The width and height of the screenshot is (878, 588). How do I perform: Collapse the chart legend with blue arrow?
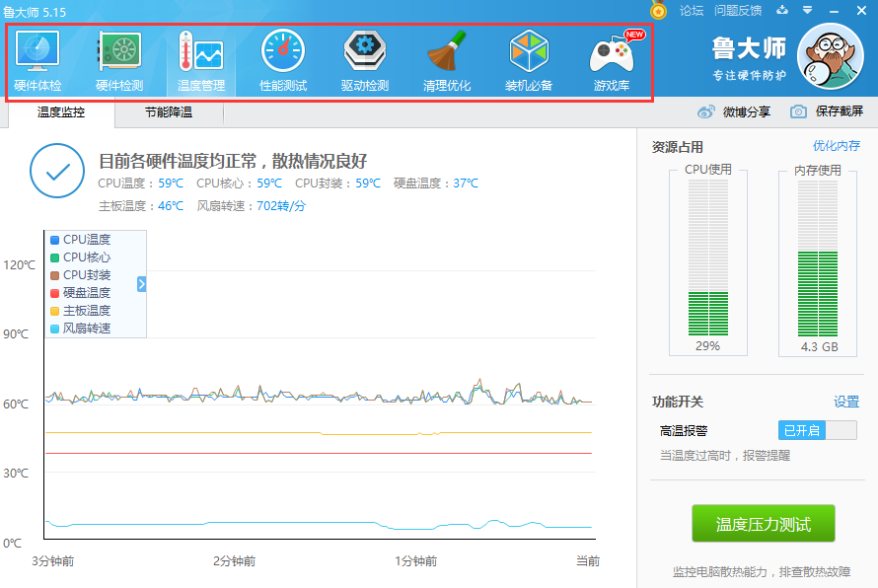141,283
